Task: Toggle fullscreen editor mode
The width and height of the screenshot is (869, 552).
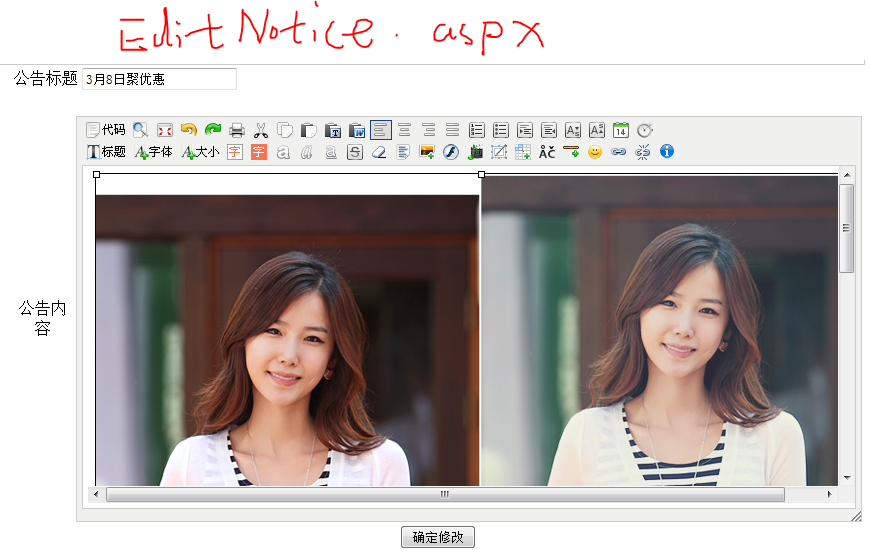Action: 165,130
